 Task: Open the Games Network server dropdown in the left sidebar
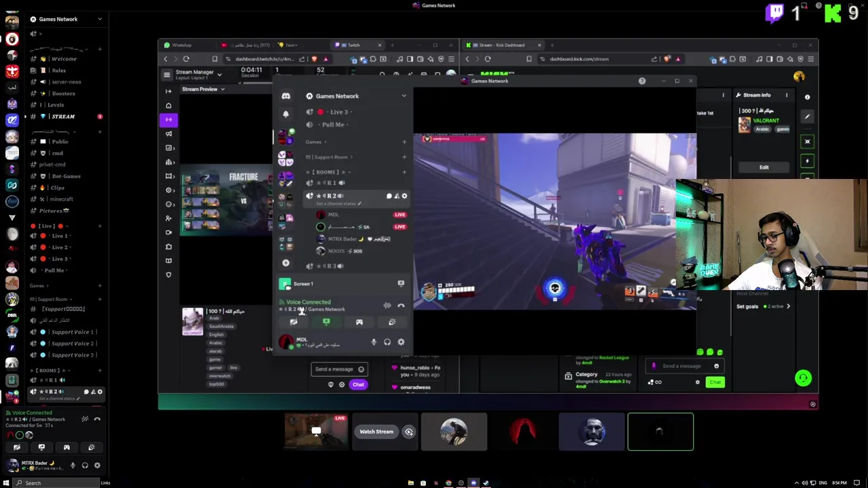tap(66, 19)
